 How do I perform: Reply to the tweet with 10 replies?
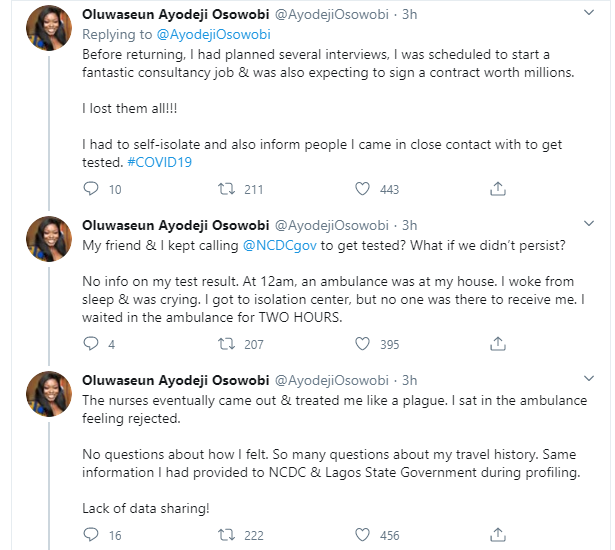(91, 189)
